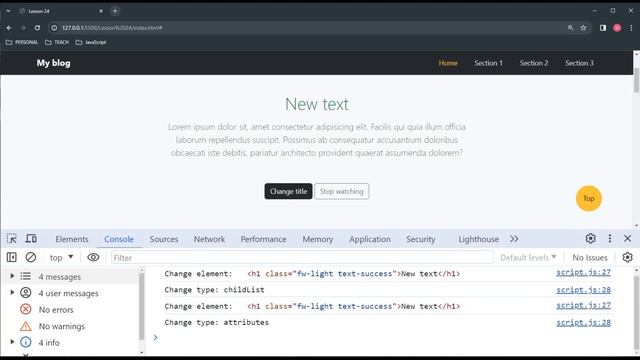The image size is (640, 360).
Task: Switch to the Elements tab
Action: click(x=72, y=239)
